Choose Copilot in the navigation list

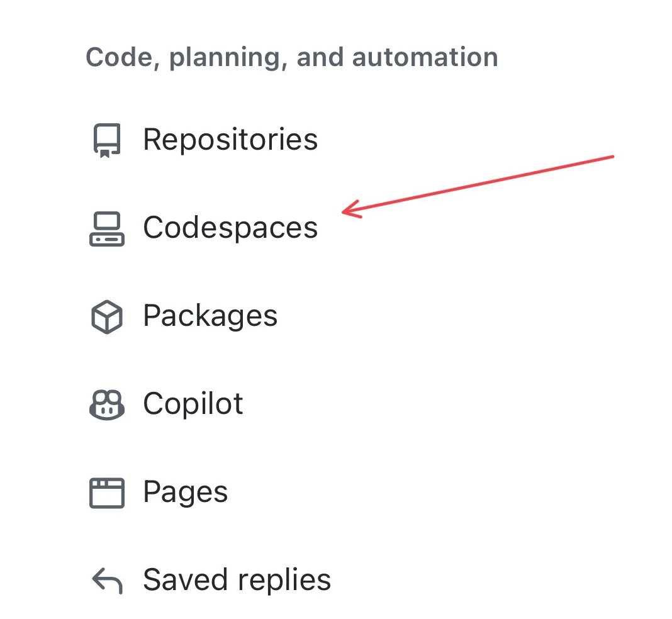[193, 404]
